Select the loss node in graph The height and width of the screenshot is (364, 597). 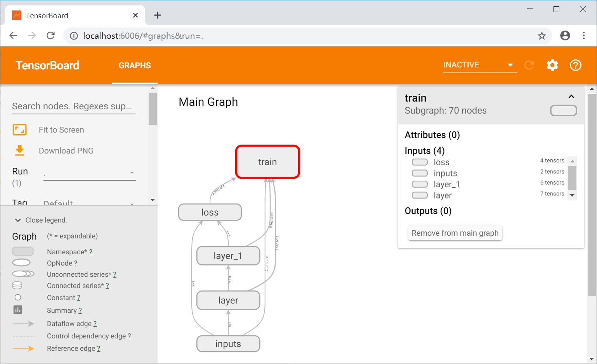[x=210, y=212]
